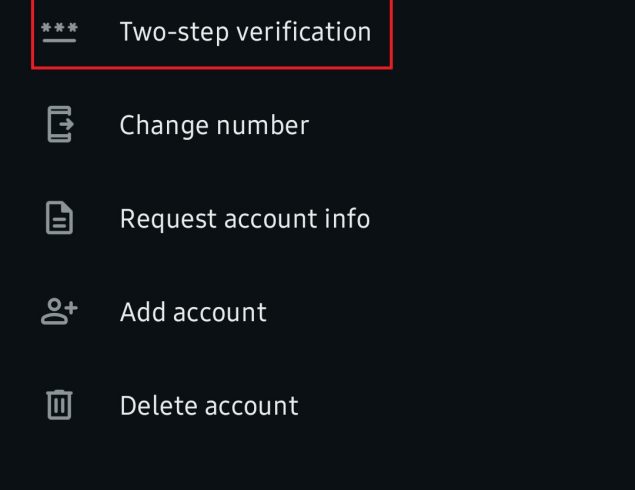Choose the Add account menu item
635x490 pixels.
(318, 312)
